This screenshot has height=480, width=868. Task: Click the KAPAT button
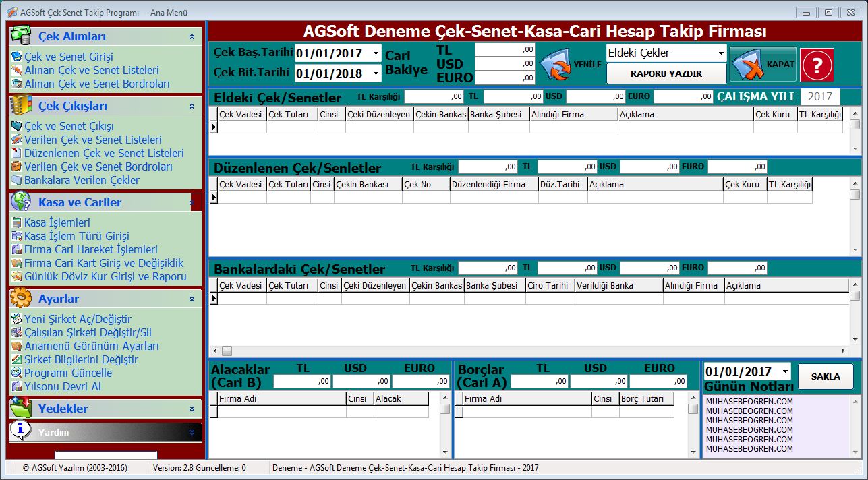tap(763, 65)
